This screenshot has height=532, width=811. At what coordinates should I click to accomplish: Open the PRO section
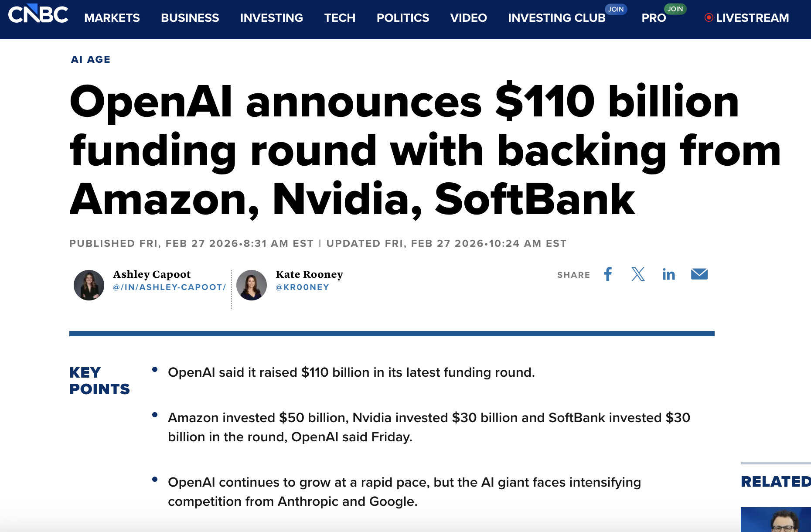point(654,18)
